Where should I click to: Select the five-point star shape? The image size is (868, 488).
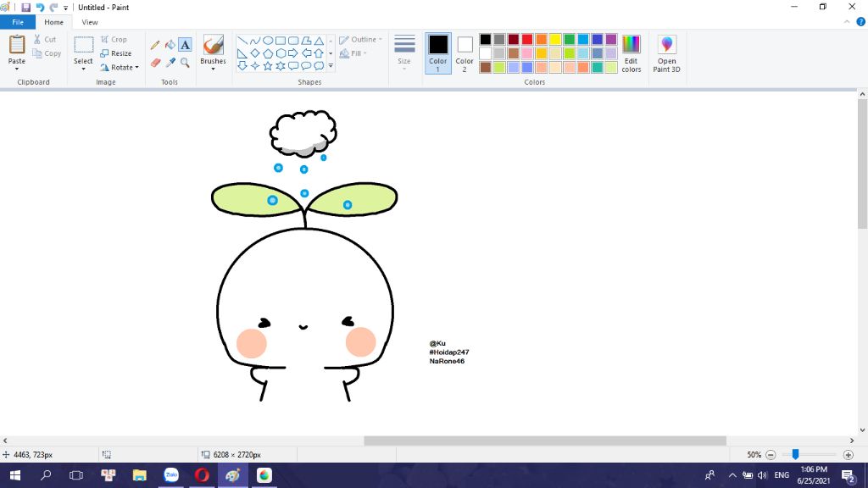tap(268, 65)
